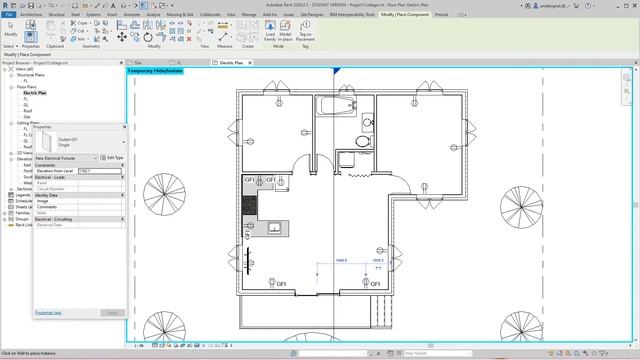
Task: Use the Cope geometry tool
Action: [80, 23]
